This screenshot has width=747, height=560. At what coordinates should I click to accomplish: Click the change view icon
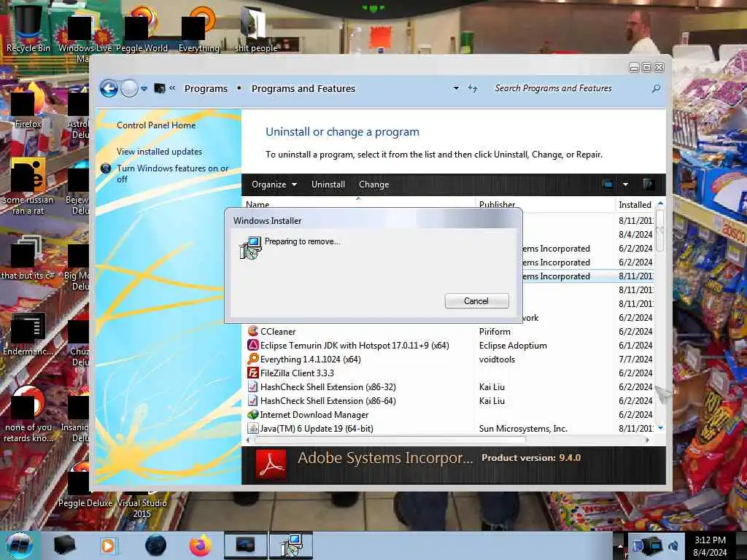pyautogui.click(x=608, y=184)
